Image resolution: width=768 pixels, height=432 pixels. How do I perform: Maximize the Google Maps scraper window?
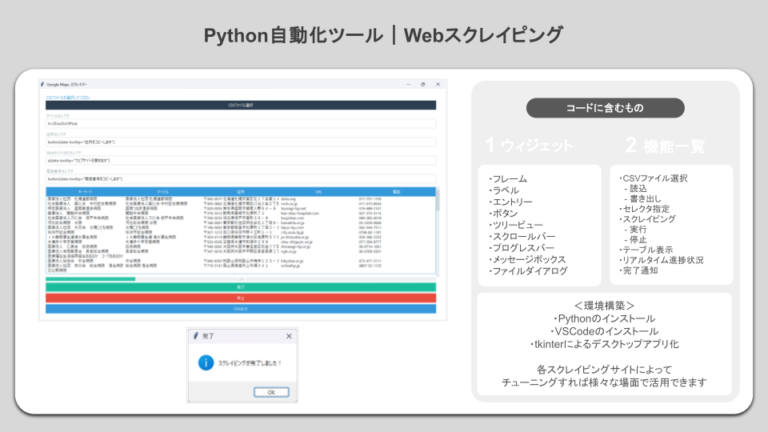coord(421,85)
